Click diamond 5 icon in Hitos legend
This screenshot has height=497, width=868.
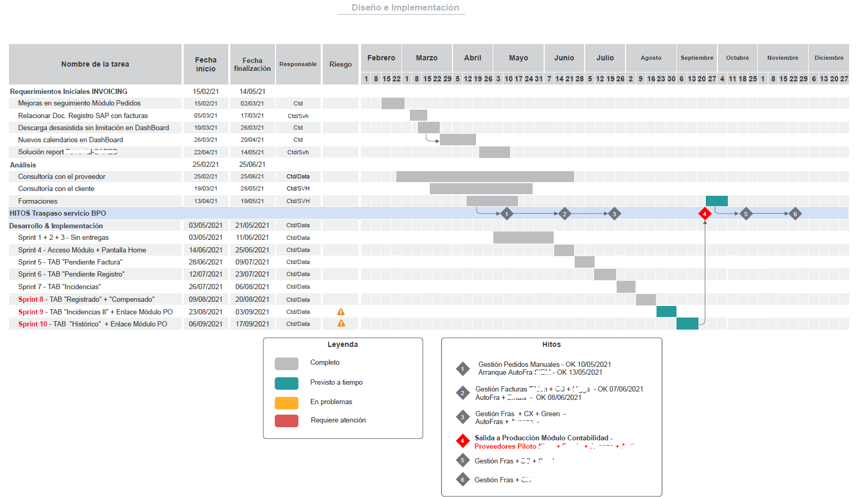click(462, 461)
